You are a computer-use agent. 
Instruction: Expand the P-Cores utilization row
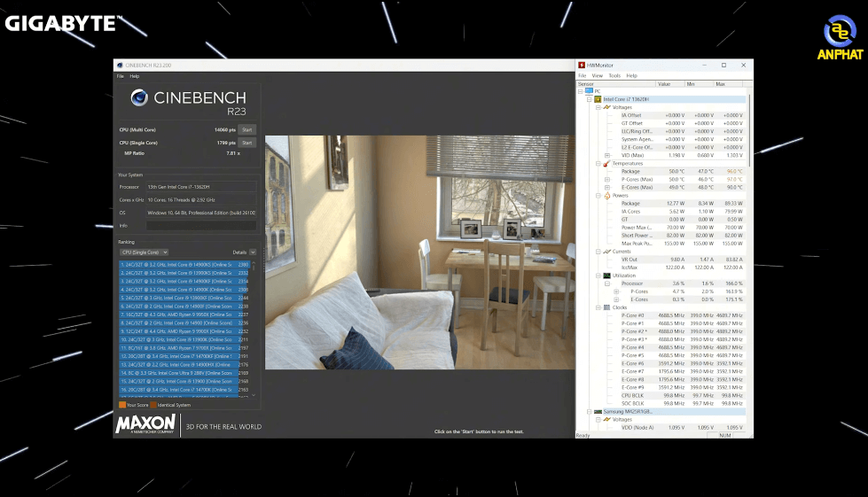(616, 291)
